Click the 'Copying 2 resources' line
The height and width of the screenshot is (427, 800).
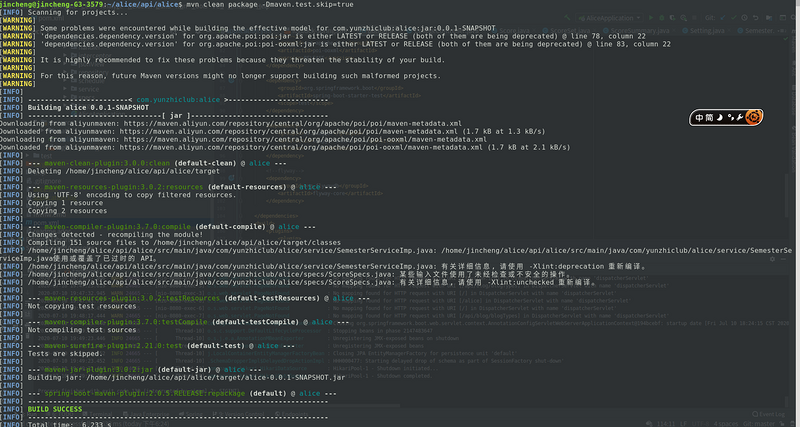(x=67, y=211)
